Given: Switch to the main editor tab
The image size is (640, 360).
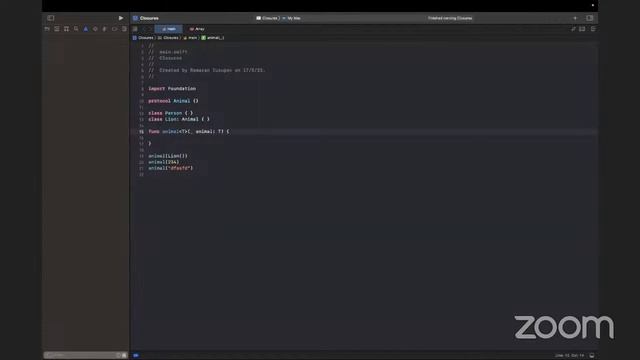Looking at the screenshot, I should pos(169,29).
